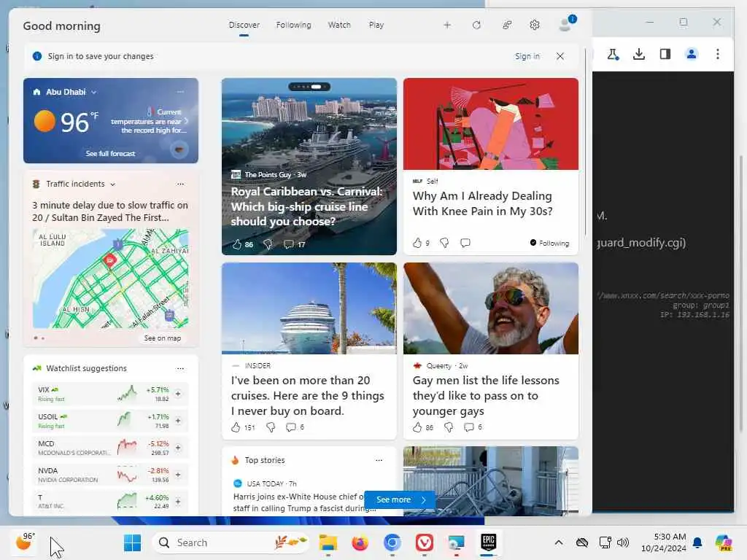
Task: Refresh the widgets feed
Action: pyautogui.click(x=476, y=25)
